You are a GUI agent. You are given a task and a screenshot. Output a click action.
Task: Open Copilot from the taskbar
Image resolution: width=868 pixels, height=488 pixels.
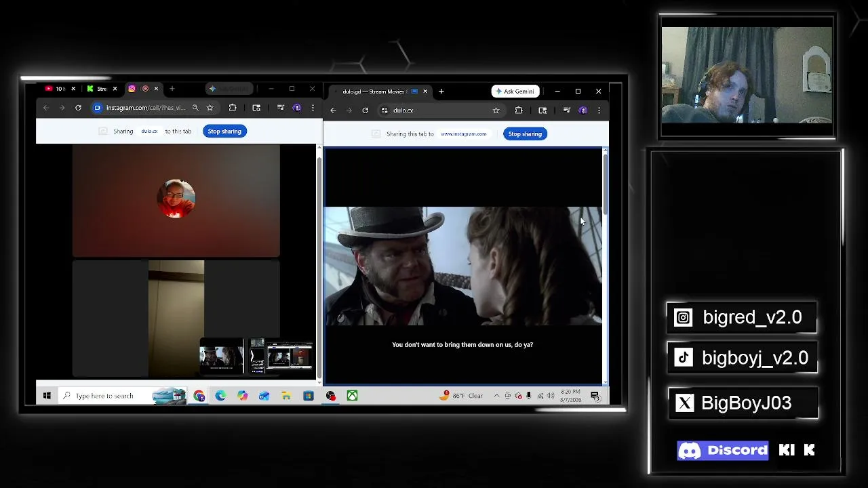[243, 396]
